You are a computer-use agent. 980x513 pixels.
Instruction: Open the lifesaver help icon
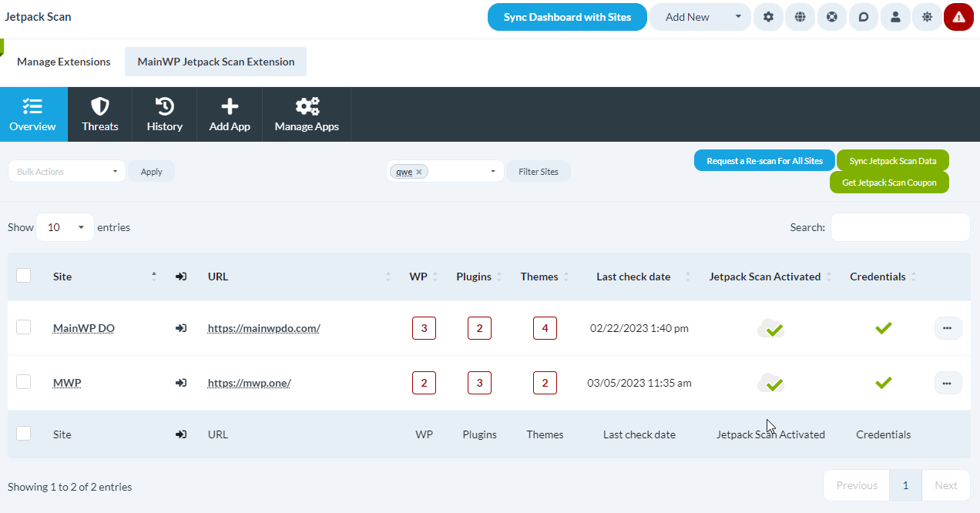831,16
